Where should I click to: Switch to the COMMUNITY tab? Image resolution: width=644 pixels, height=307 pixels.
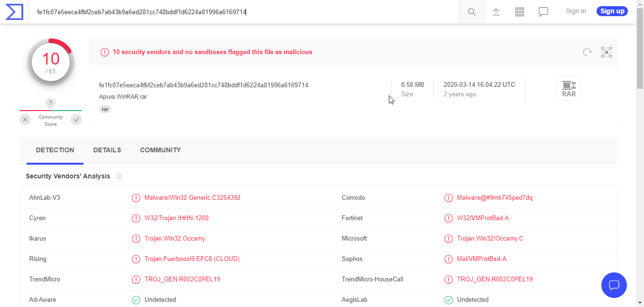click(x=160, y=150)
